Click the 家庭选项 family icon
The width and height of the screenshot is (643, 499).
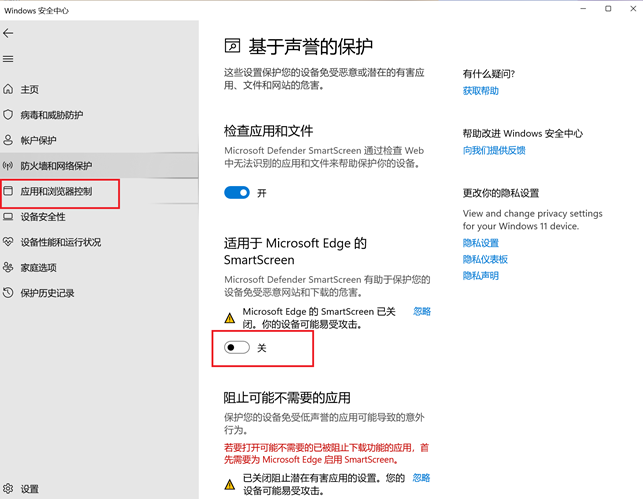9,268
